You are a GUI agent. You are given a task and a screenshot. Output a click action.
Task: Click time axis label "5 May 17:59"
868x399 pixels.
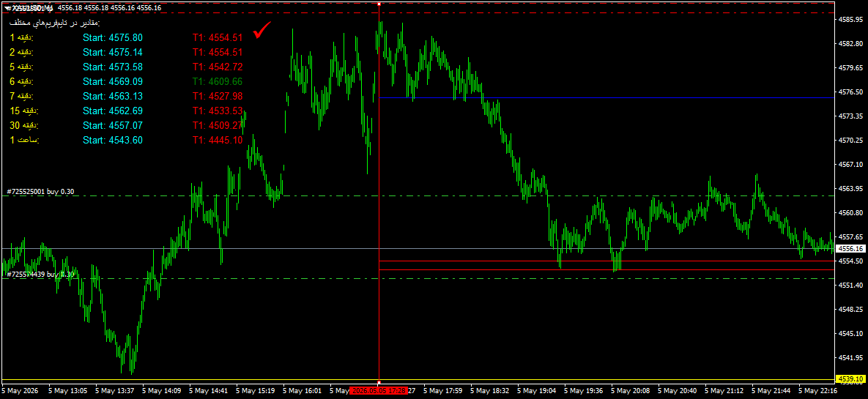click(443, 391)
